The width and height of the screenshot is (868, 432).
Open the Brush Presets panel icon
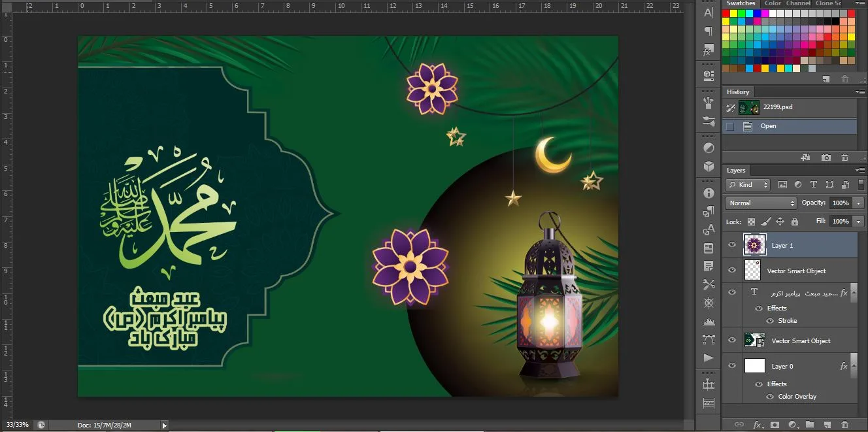(x=709, y=121)
